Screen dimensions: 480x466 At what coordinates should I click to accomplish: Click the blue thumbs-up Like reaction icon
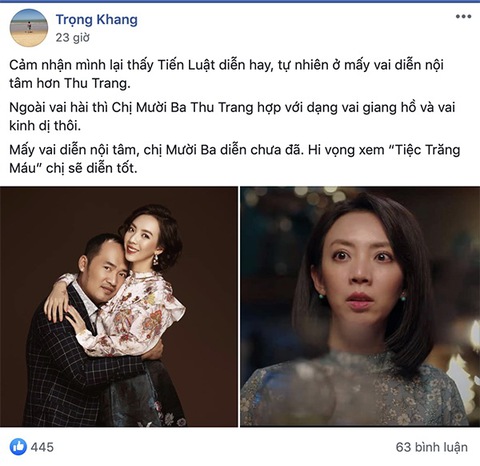[x=18, y=447]
